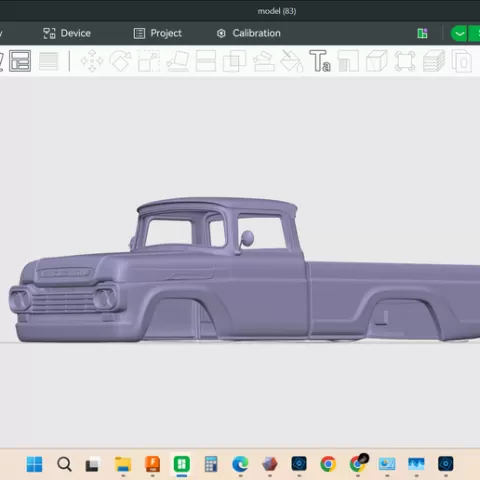Viewport: 480px width, 480px height.
Task: Click the stacked layers tool icon
Action: [x=434, y=61]
